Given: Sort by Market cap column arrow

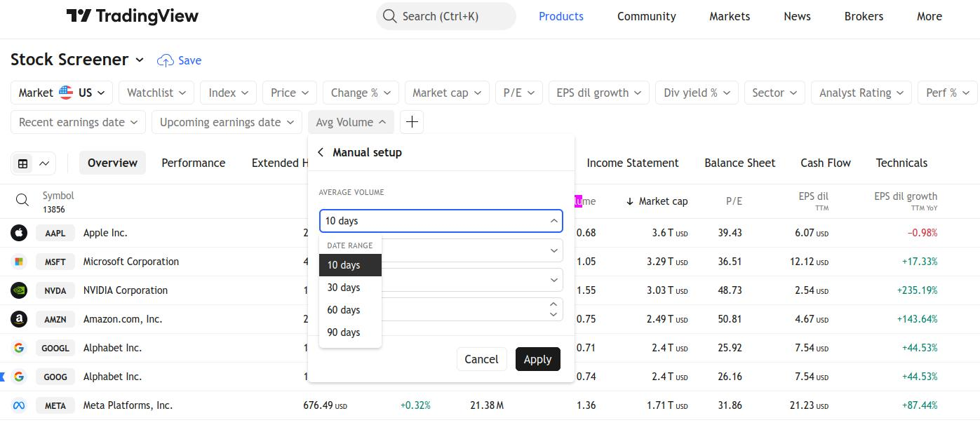Looking at the screenshot, I should pyautogui.click(x=630, y=201).
